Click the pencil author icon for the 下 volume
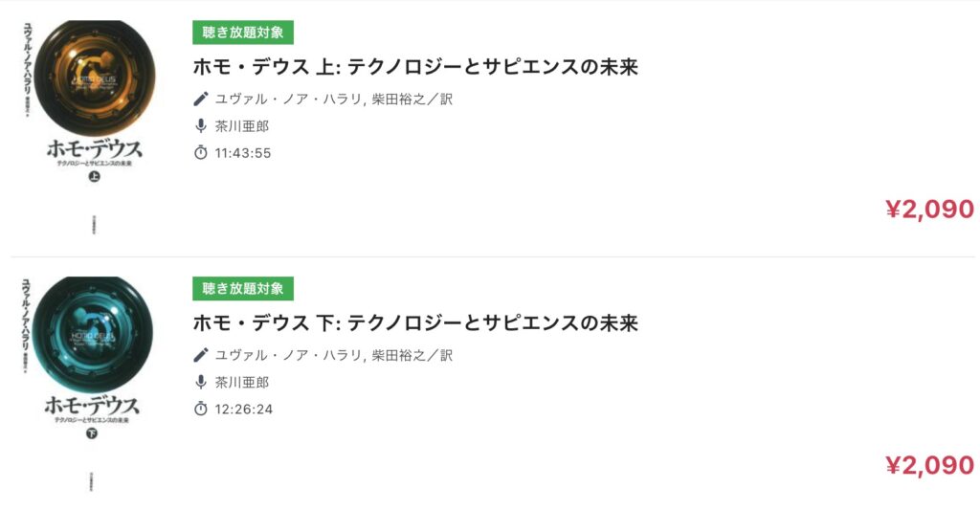The width and height of the screenshot is (980, 510). click(x=201, y=355)
